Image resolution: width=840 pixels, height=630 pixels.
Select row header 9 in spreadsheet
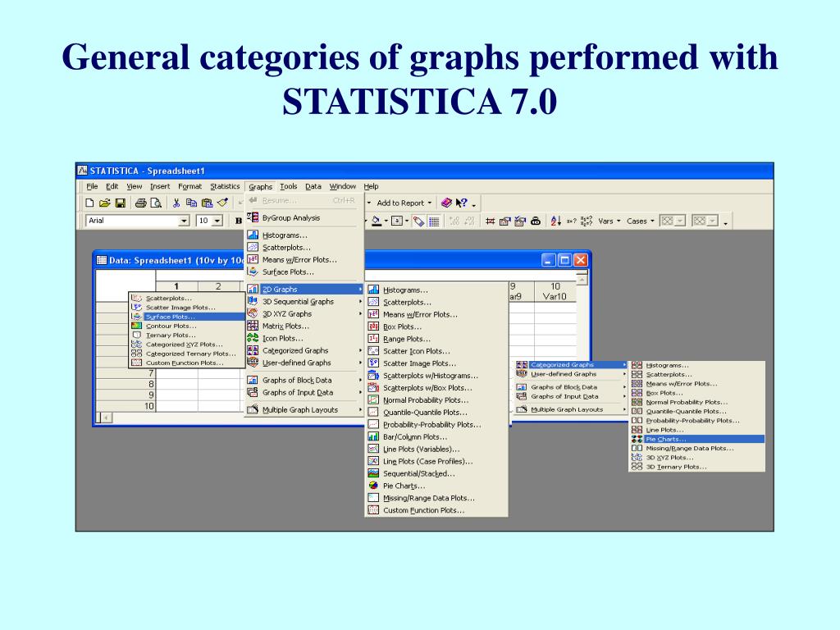click(x=126, y=395)
